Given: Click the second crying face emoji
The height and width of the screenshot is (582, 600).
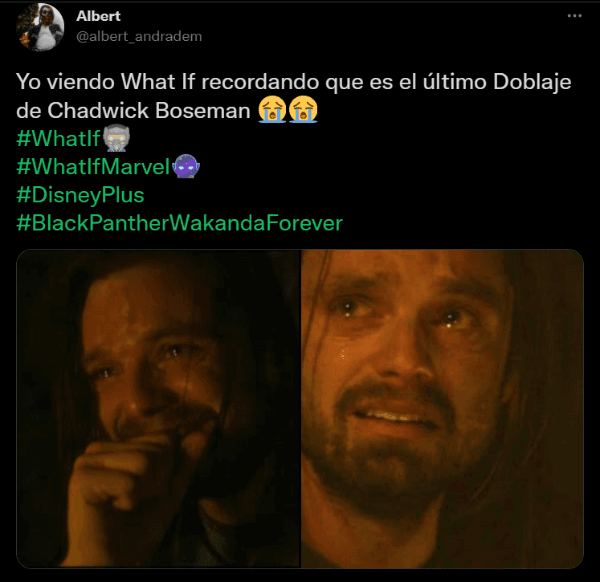Looking at the screenshot, I should click(x=303, y=110).
